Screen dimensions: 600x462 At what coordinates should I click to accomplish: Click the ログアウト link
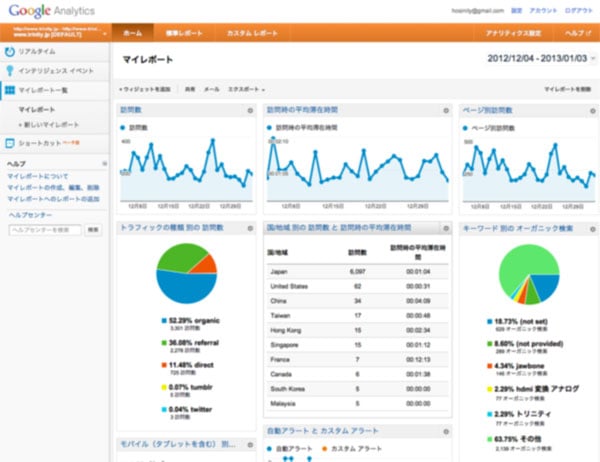[578, 8]
